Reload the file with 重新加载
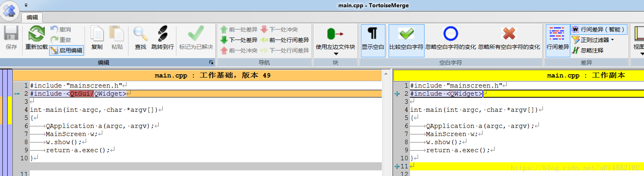Viewport: 644px width, 176px height. [x=36, y=38]
